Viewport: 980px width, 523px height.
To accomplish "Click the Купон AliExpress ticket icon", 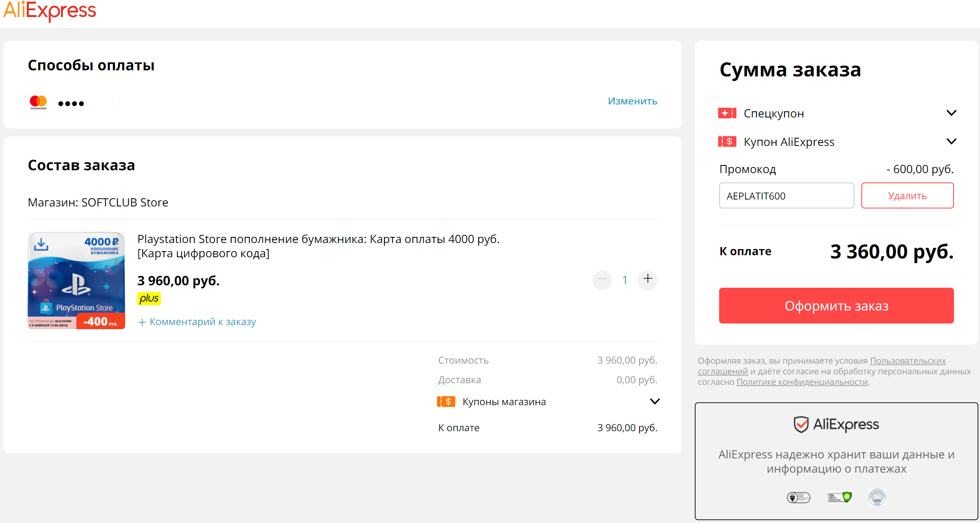I will pos(727,141).
